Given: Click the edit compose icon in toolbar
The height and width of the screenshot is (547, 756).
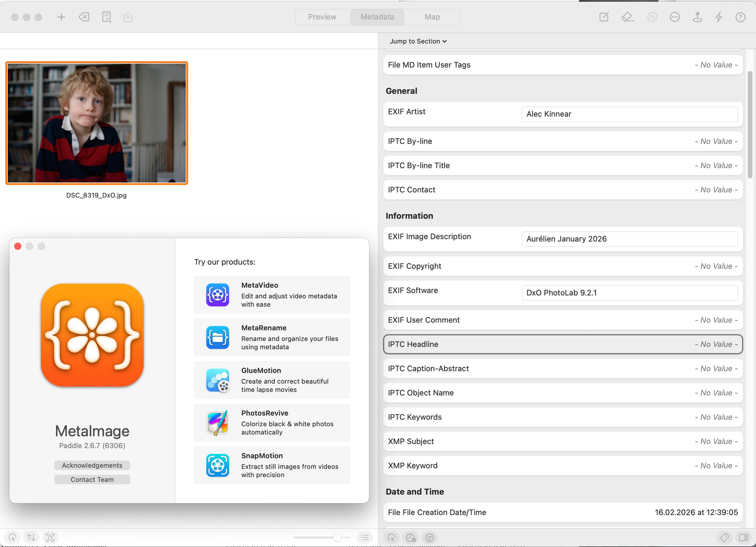Looking at the screenshot, I should [x=604, y=17].
